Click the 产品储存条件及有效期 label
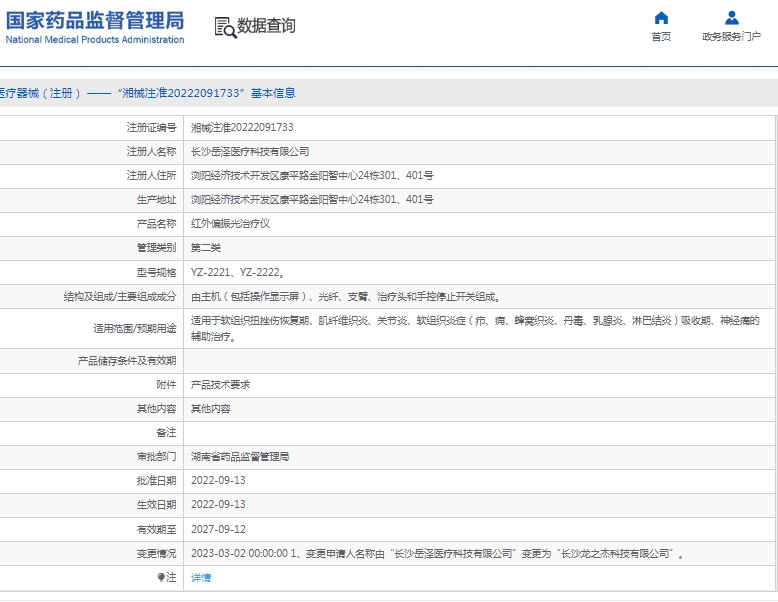Image resolution: width=778 pixels, height=602 pixels. click(127, 361)
